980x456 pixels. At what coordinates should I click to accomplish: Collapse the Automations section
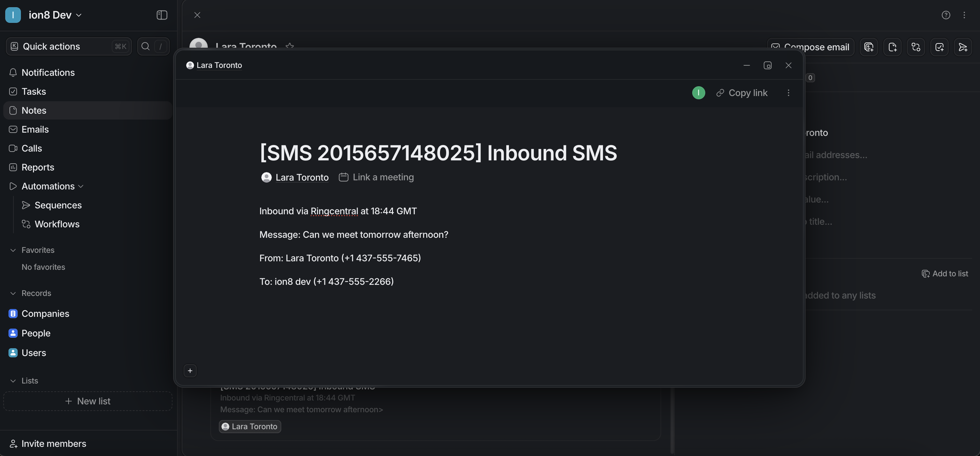point(81,187)
